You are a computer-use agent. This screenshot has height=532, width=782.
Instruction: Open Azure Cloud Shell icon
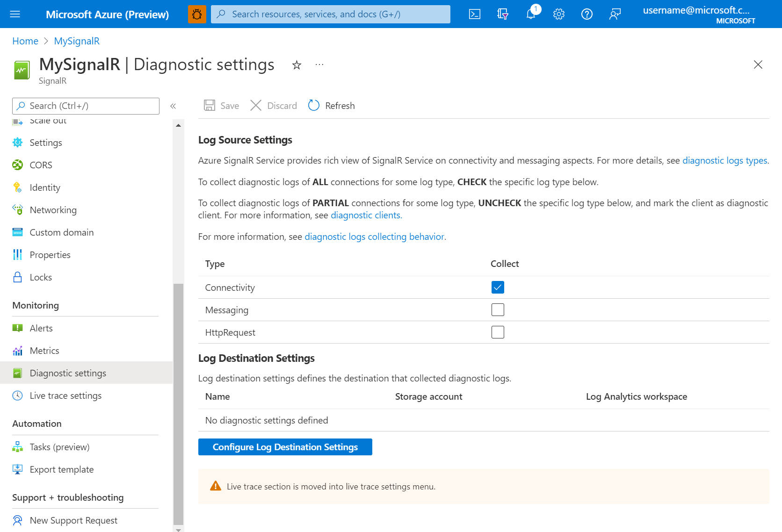point(474,14)
